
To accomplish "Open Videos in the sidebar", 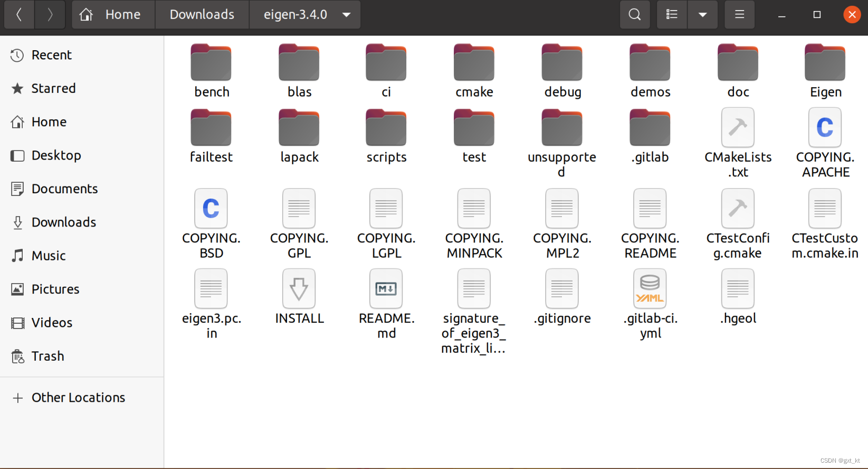I will coord(82,323).
